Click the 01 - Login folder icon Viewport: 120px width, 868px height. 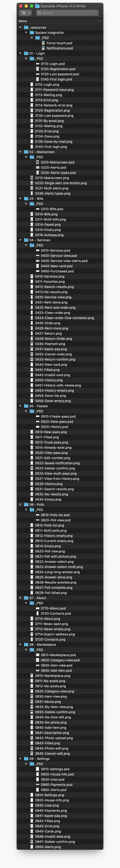click(x=26, y=53)
